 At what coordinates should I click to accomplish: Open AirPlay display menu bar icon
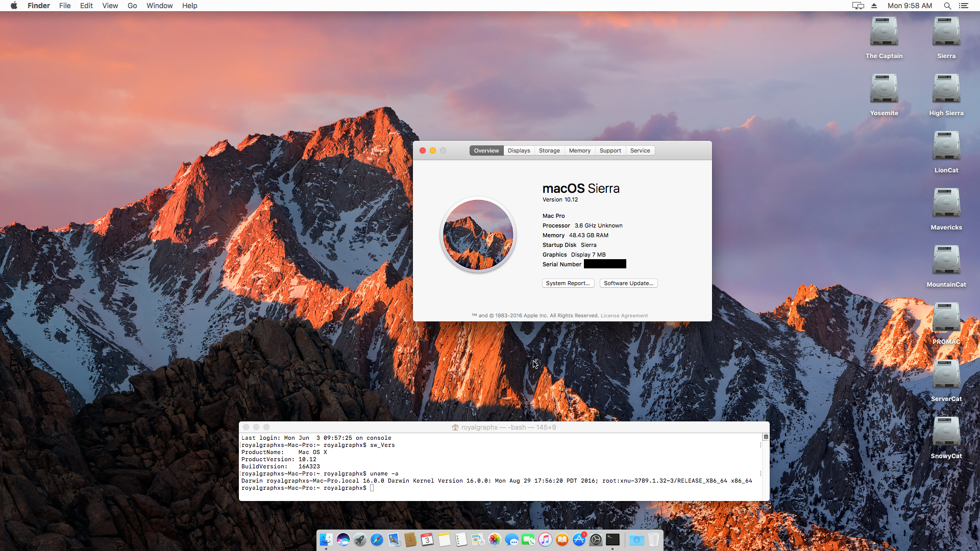point(858,6)
